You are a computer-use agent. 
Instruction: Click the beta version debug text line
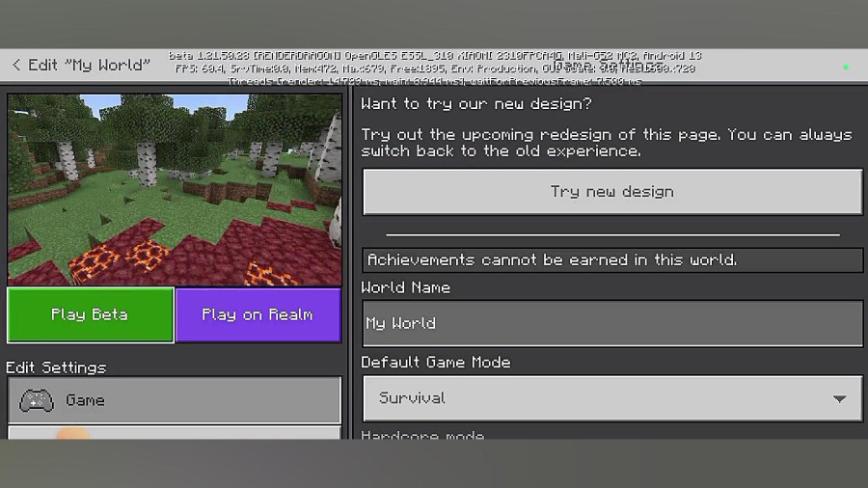(x=435, y=56)
